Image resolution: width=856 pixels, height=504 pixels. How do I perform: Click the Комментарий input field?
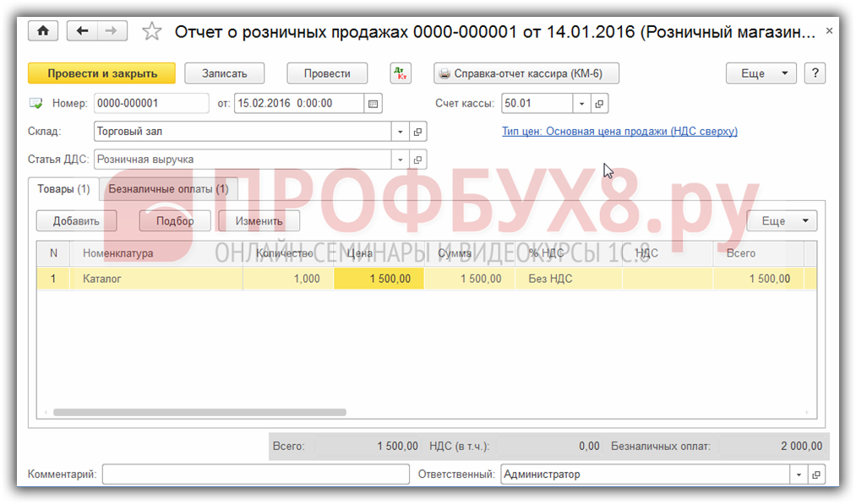[x=255, y=474]
